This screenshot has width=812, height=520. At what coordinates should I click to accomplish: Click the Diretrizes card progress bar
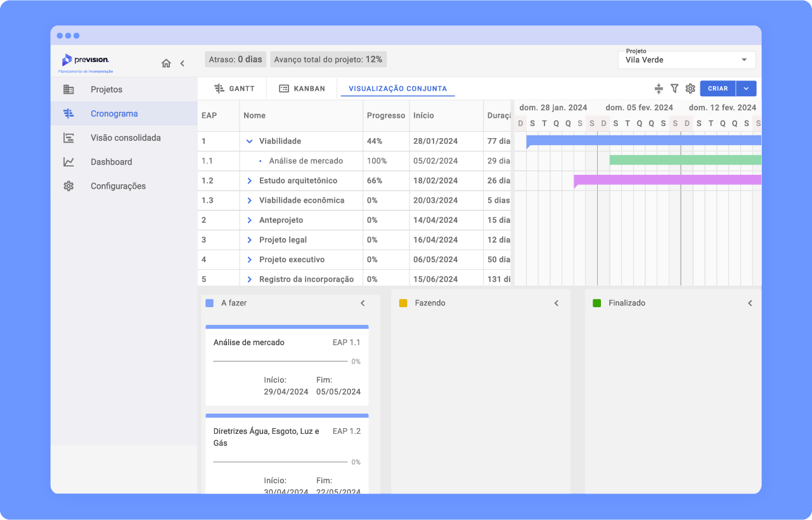[281, 462]
